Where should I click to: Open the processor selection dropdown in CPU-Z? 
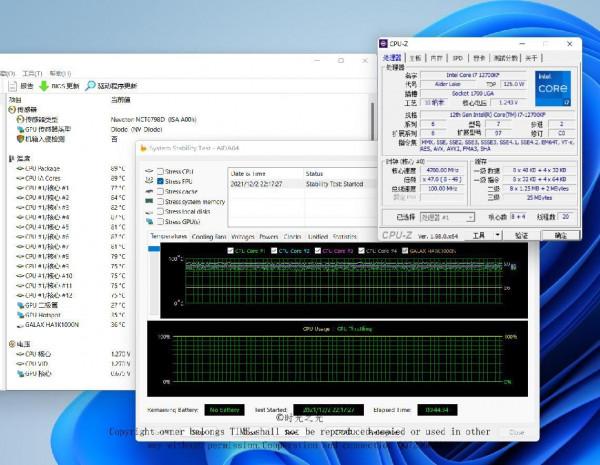[x=446, y=216]
